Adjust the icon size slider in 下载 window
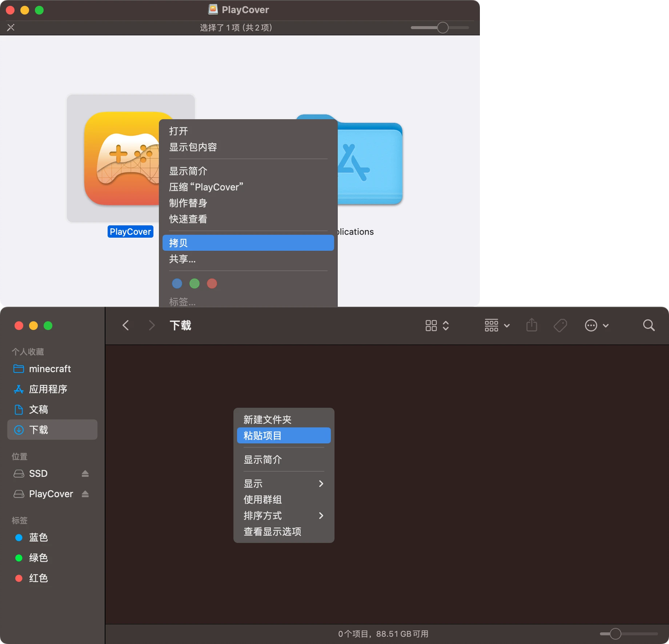Image resolution: width=669 pixels, height=644 pixels. coord(615,634)
